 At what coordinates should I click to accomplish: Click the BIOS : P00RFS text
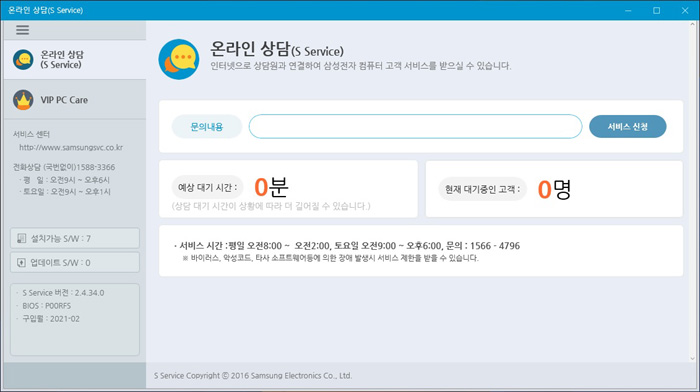pyautogui.click(x=46, y=306)
